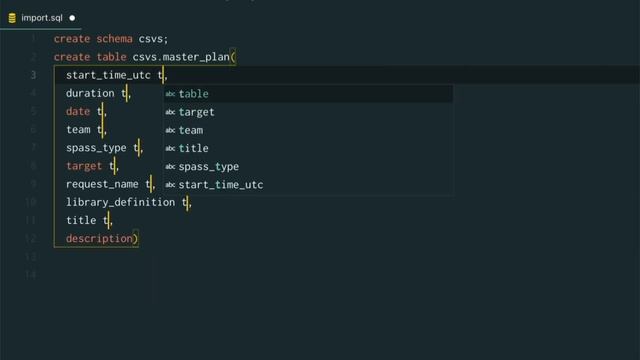The height and width of the screenshot is (360, 640).
Task: Choose 'title' autocomplete suggestion
Action: [308, 148]
